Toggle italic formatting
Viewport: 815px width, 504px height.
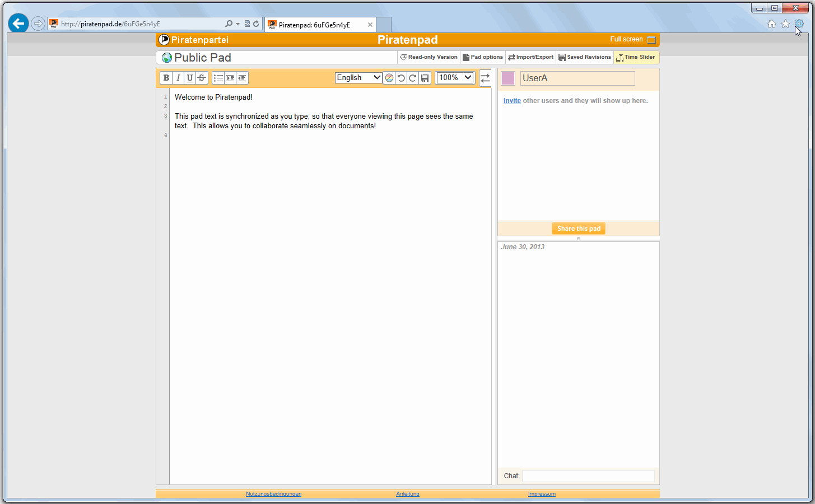tap(178, 78)
